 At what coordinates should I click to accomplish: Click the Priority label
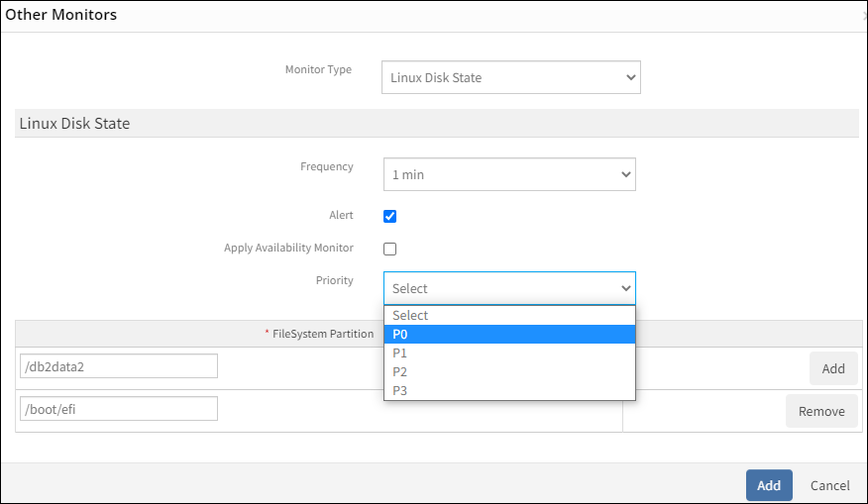[x=334, y=280]
